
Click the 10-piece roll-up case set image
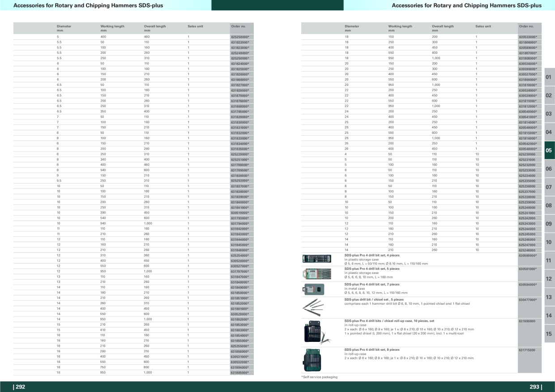pyautogui.click(x=318, y=332)
